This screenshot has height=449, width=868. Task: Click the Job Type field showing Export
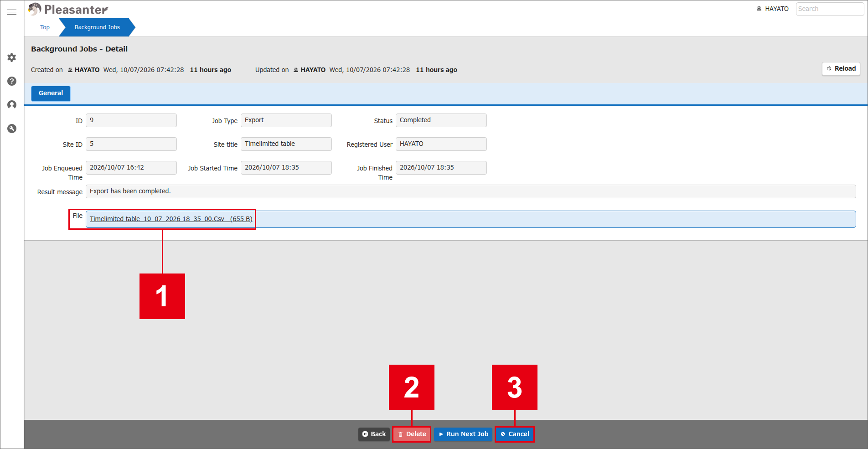[x=286, y=120]
